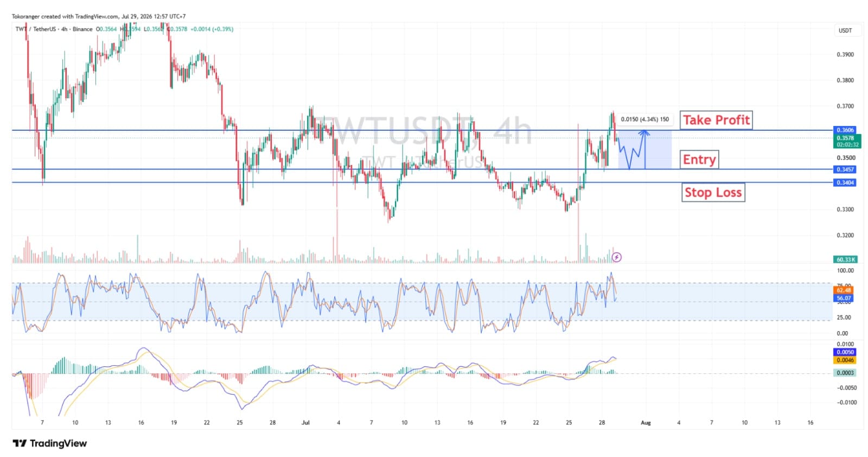Click the 100.00 stochastic axis tick
The height and width of the screenshot is (457, 868).
(x=845, y=270)
